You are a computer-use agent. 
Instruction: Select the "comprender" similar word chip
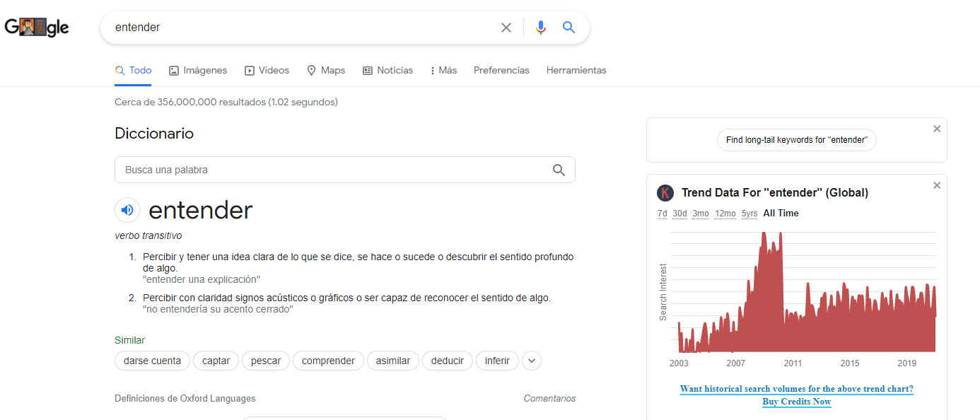(328, 361)
